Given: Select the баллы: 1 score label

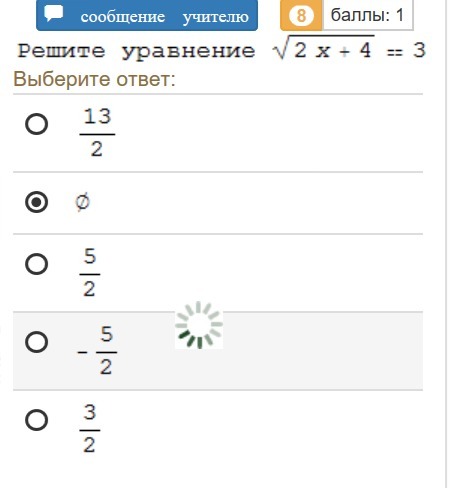Looking at the screenshot, I should pyautogui.click(x=367, y=15).
